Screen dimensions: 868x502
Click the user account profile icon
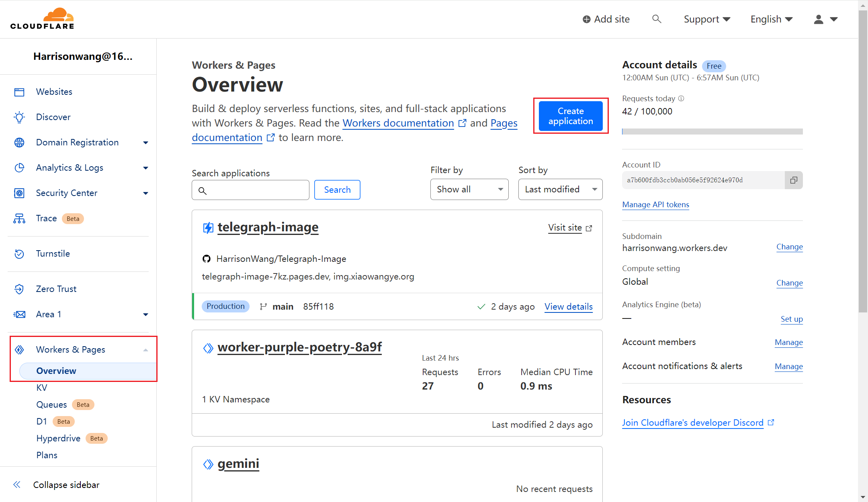[x=819, y=19]
